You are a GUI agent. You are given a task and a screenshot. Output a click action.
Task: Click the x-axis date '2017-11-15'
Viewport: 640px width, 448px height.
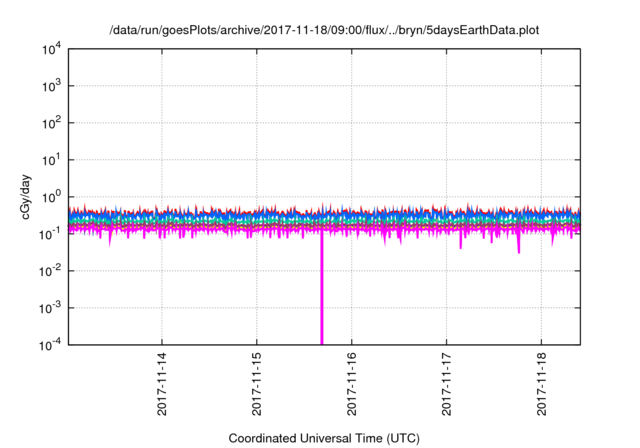(x=257, y=384)
